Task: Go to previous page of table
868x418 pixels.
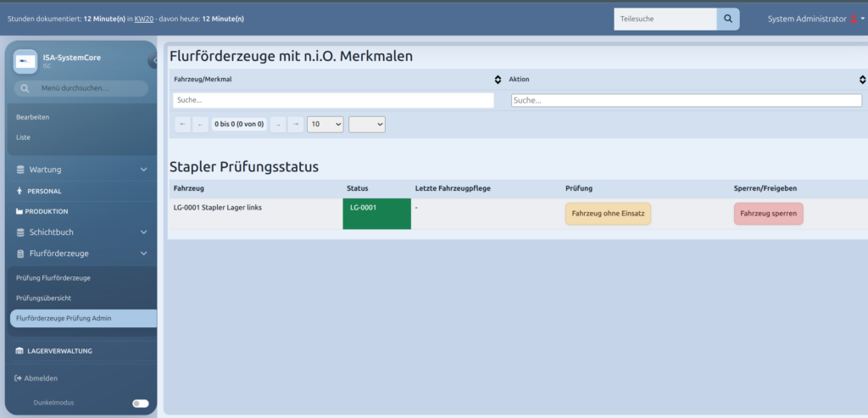Action: (200, 125)
